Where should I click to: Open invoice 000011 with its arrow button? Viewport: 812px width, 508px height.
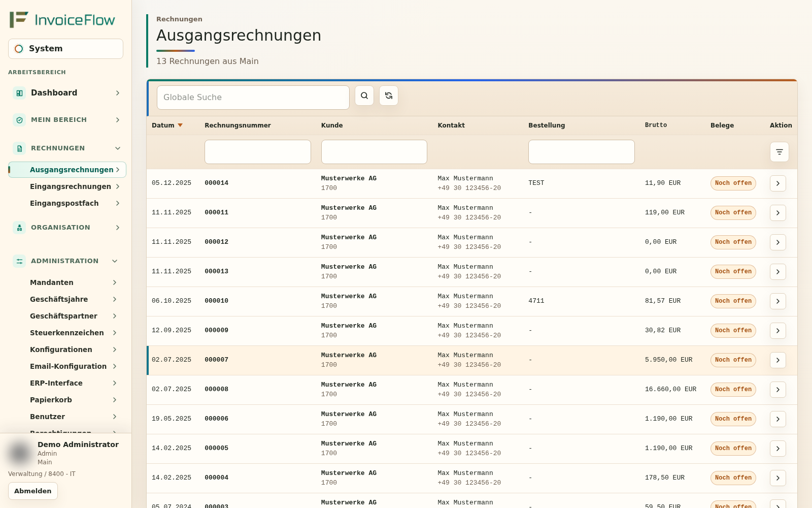pyautogui.click(x=778, y=213)
